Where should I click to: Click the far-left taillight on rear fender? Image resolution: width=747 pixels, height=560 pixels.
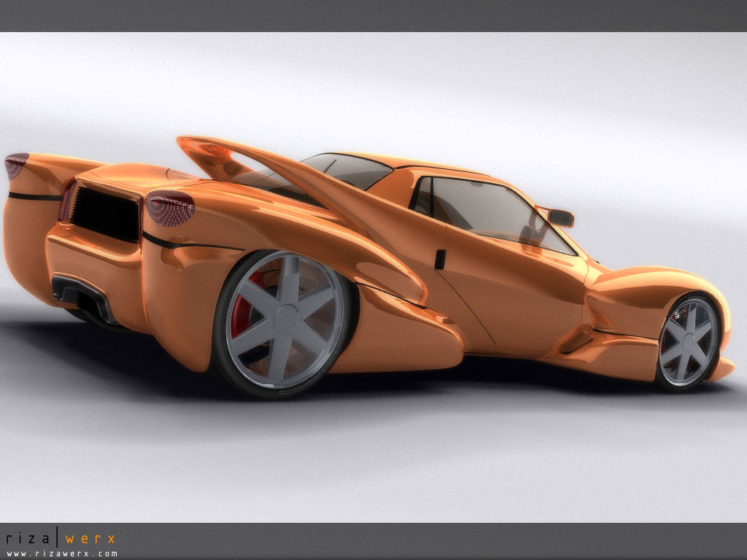coord(16,165)
